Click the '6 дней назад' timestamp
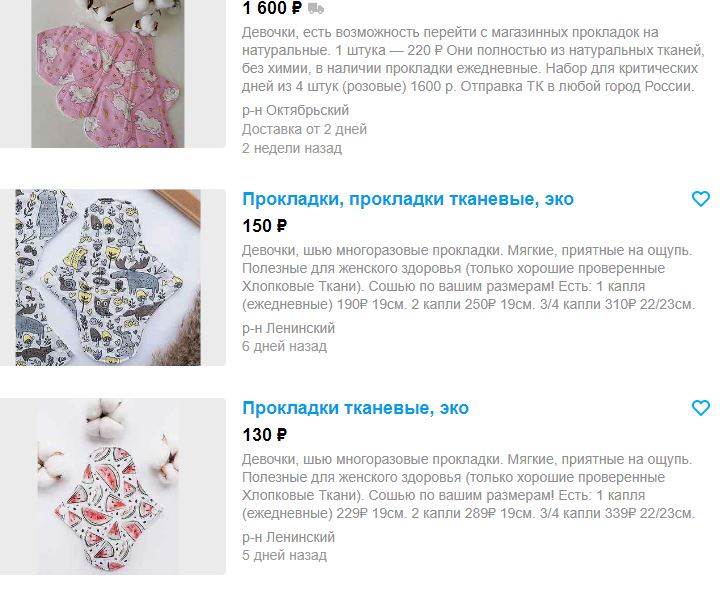 pos(284,346)
